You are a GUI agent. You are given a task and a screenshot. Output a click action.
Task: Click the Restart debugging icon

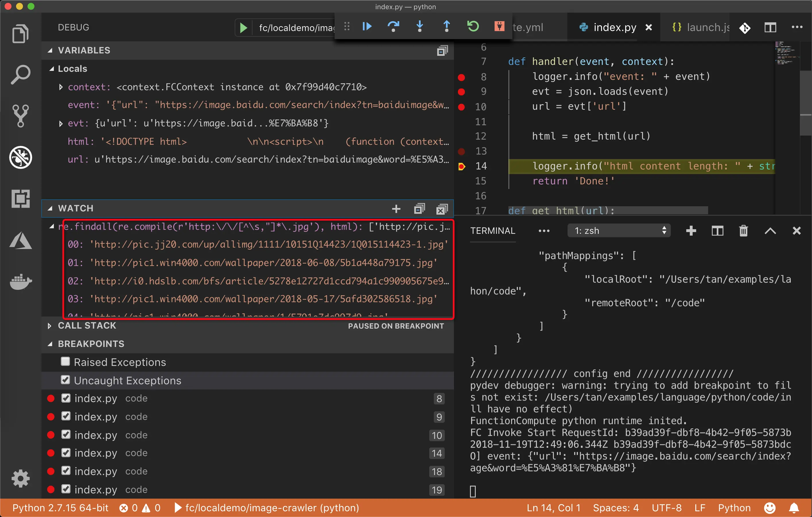tap(473, 26)
